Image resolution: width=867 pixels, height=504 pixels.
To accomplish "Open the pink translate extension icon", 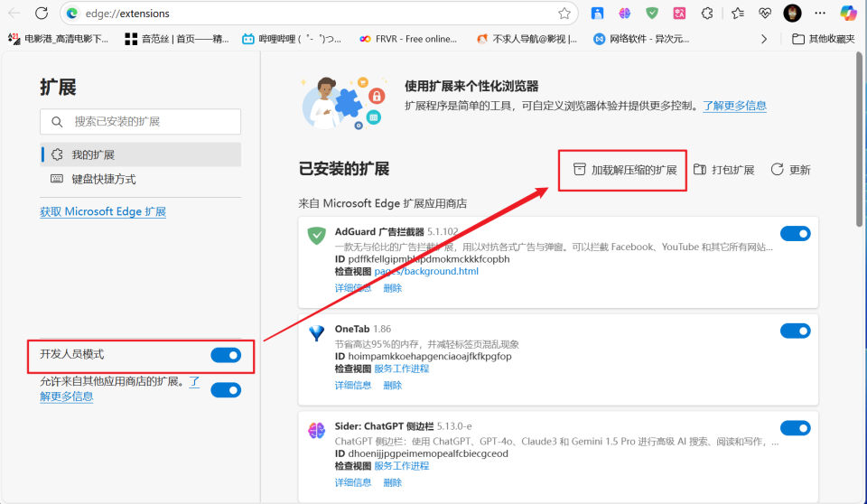I will click(x=679, y=13).
